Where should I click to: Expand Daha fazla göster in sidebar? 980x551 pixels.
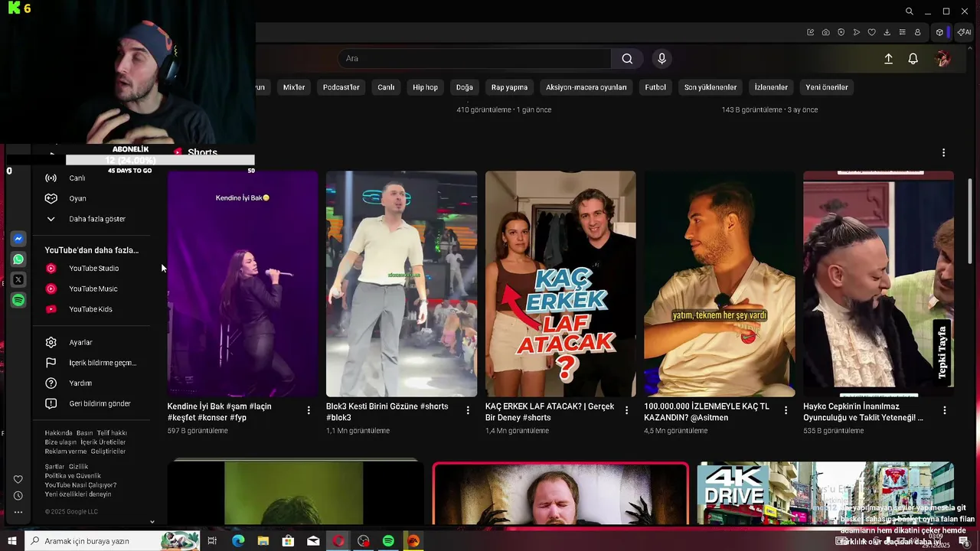[x=92, y=219]
